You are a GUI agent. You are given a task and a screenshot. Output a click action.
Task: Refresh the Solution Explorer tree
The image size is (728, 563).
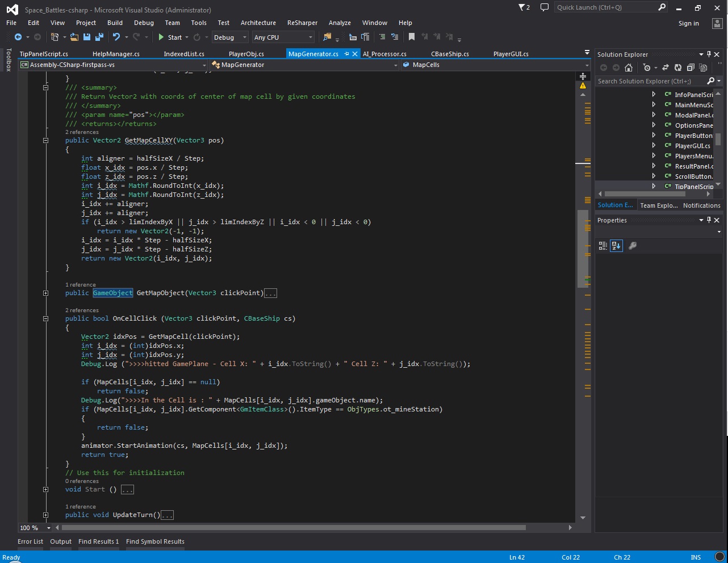click(677, 68)
